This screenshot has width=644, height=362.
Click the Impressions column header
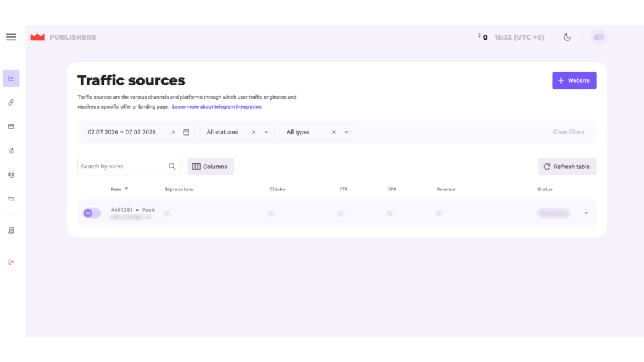coord(179,189)
